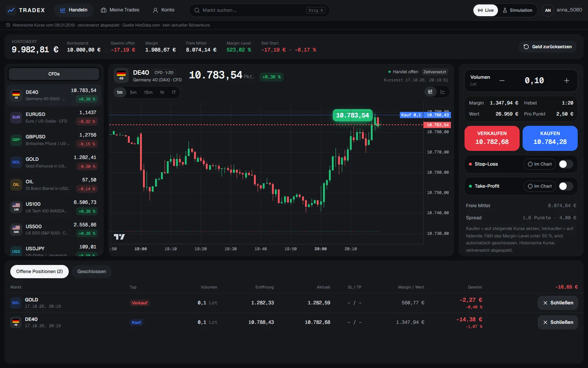Switch to Geschlossen positions tab
588x368 pixels.
(92, 272)
